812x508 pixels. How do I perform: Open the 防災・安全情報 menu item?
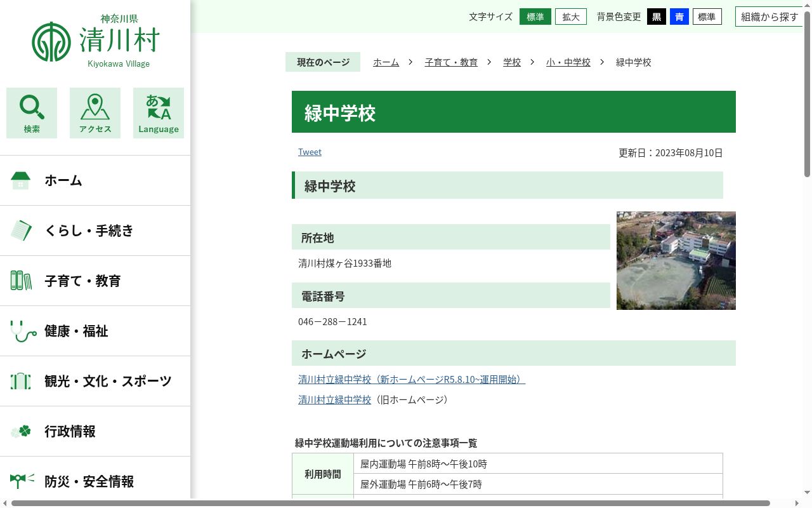(x=95, y=478)
